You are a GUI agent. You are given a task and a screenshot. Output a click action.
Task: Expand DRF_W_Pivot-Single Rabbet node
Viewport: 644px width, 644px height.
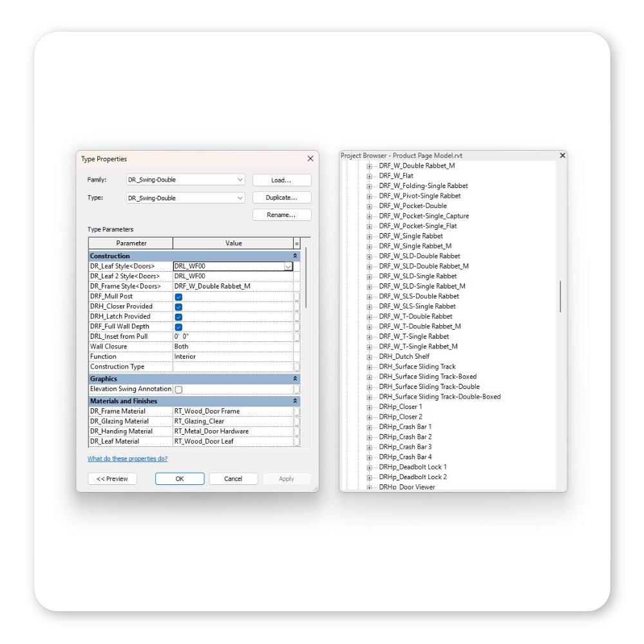(369, 196)
